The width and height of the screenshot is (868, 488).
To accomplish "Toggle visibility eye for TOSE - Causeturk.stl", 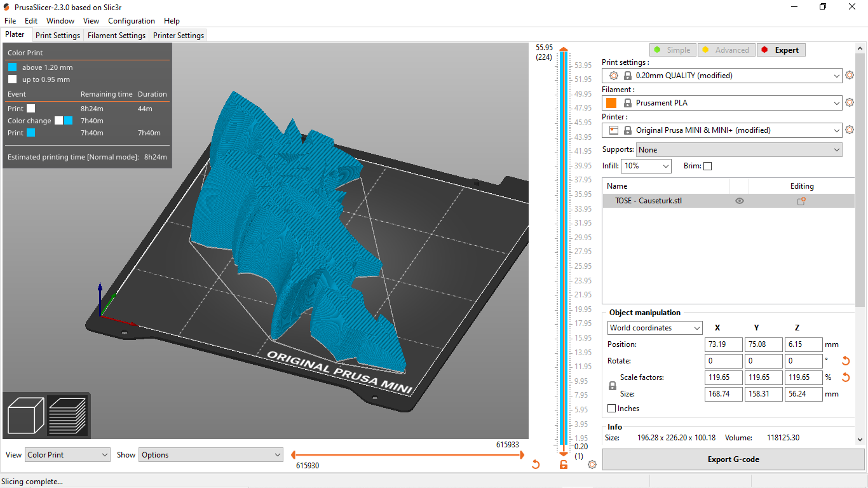I will 739,201.
